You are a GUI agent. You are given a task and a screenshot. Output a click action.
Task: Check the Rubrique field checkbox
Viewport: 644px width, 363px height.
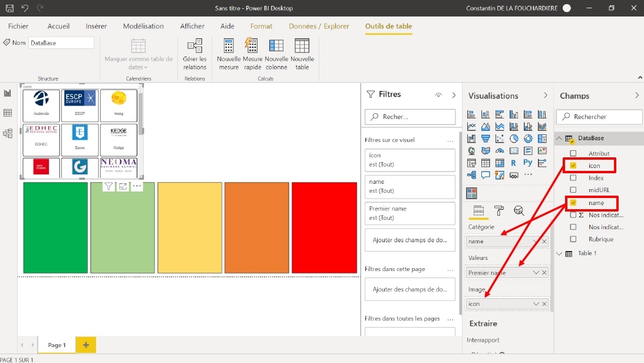point(573,239)
